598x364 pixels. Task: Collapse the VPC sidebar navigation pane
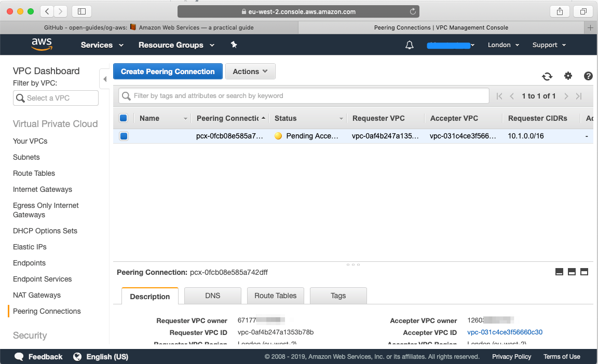point(104,79)
